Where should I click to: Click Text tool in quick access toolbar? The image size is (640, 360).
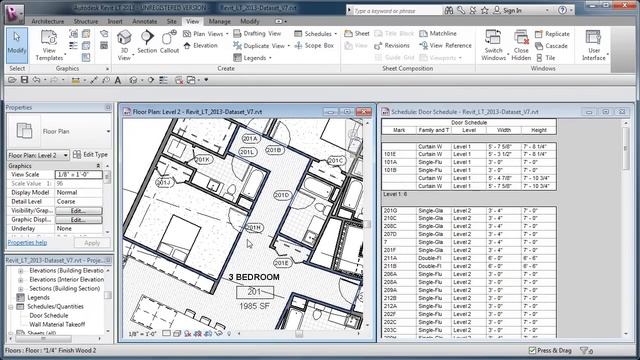118,80
